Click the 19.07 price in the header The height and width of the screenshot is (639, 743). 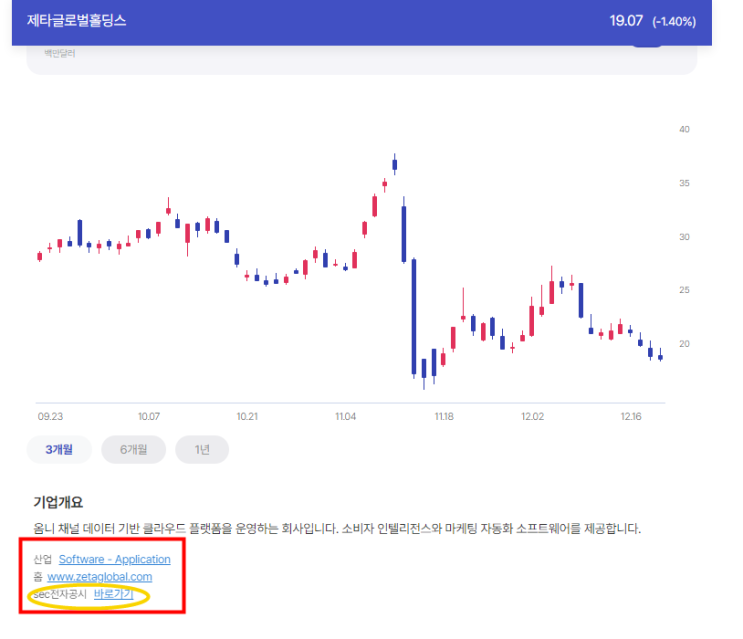point(626,21)
